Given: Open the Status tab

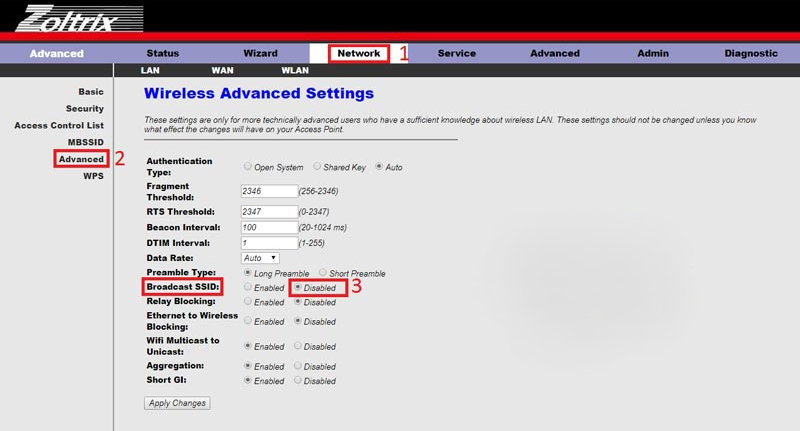Looking at the screenshot, I should pos(163,53).
